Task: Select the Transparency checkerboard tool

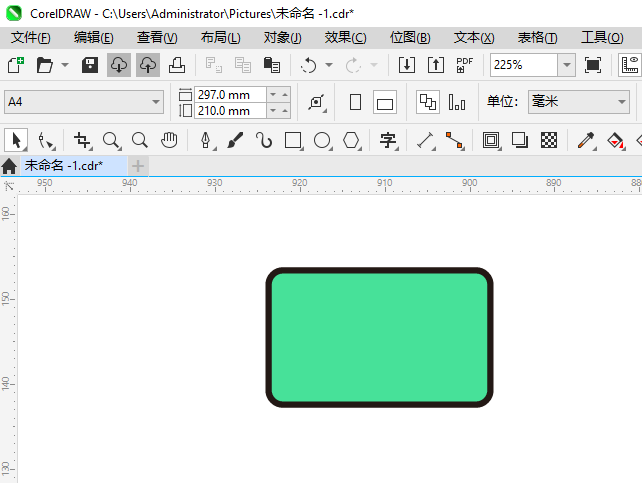Action: [549, 140]
